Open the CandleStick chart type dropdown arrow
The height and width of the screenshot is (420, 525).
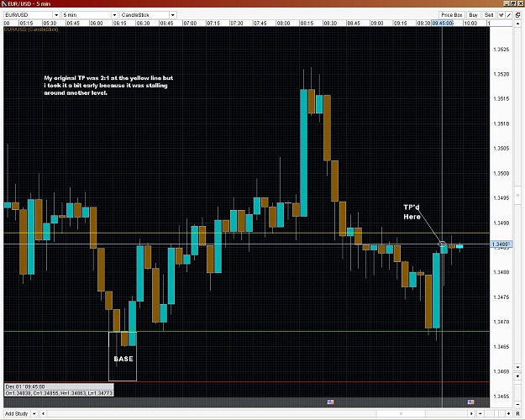172,15
